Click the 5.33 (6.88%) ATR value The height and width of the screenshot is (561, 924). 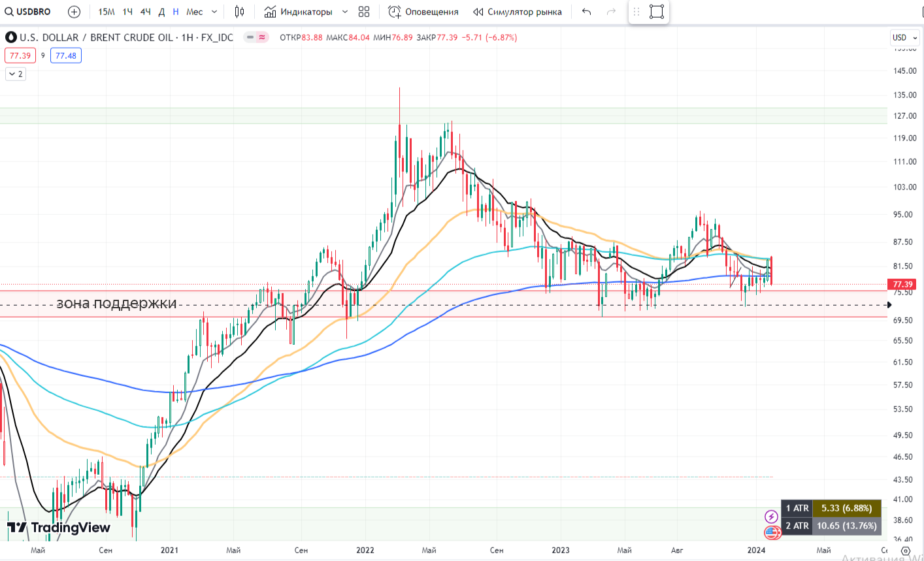click(847, 508)
